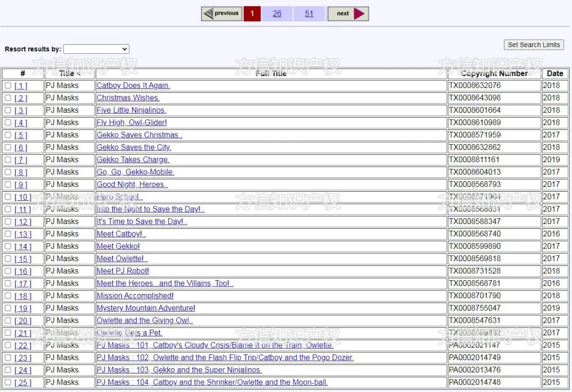Click Set Search Limits button
The height and width of the screenshot is (392, 572).
point(534,45)
